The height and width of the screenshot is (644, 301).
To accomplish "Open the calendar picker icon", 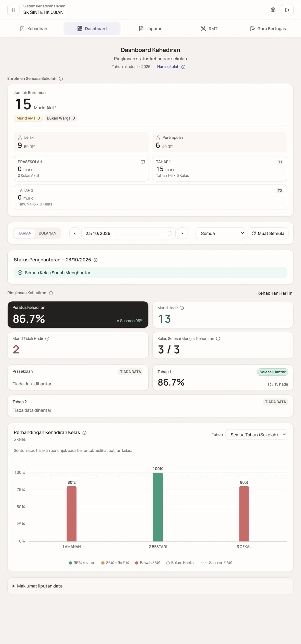I will (x=169, y=233).
